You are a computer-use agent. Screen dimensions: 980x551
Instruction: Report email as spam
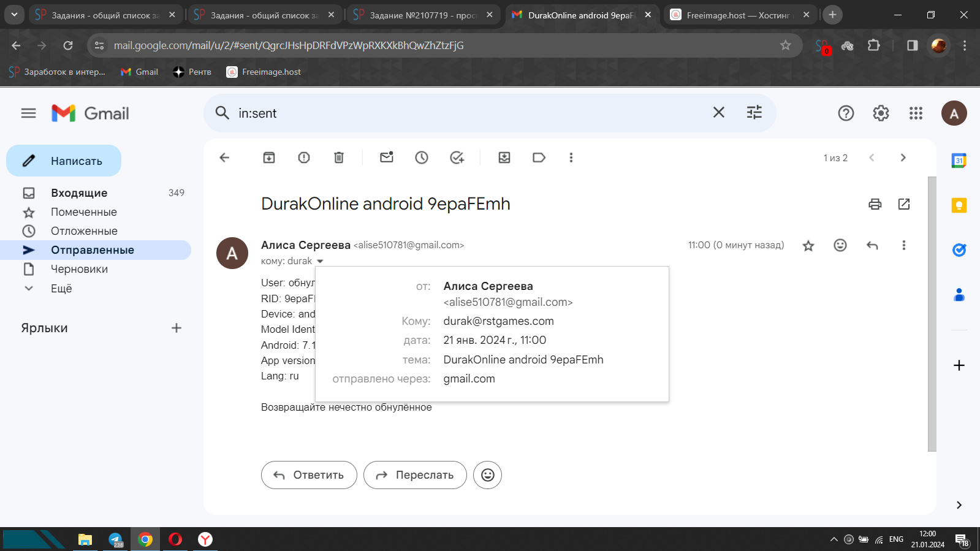304,158
